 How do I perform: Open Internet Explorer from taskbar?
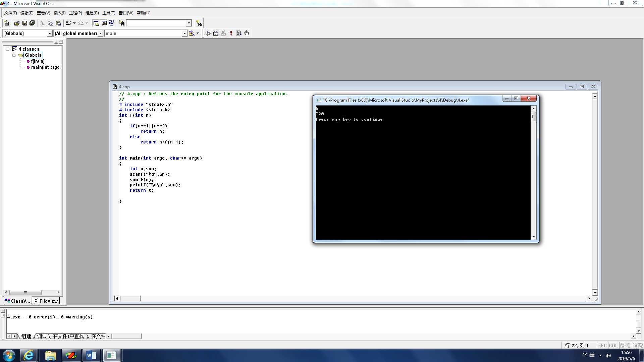[29, 355]
